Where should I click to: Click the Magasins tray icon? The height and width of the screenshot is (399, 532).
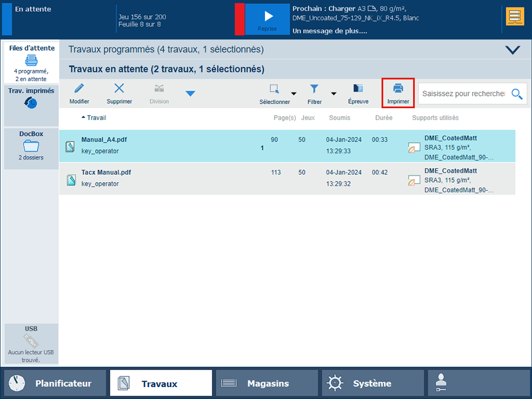229,383
